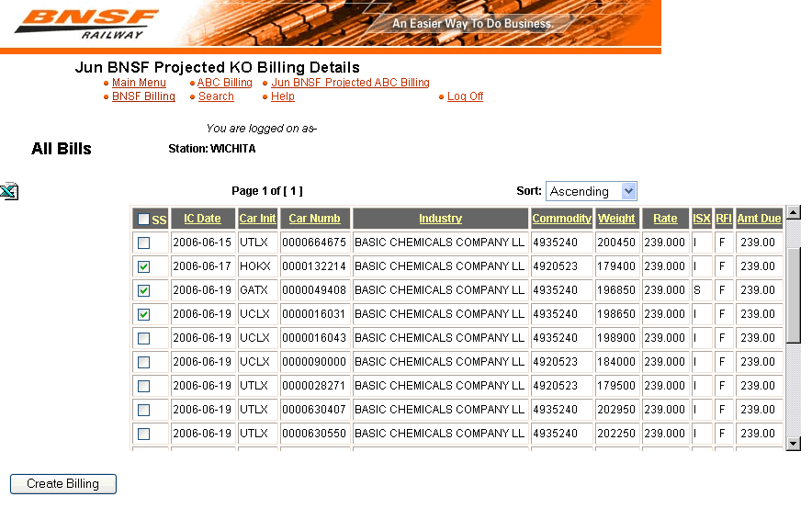Sort by Car Init column header
This screenshot has height=508, width=812.
click(257, 219)
